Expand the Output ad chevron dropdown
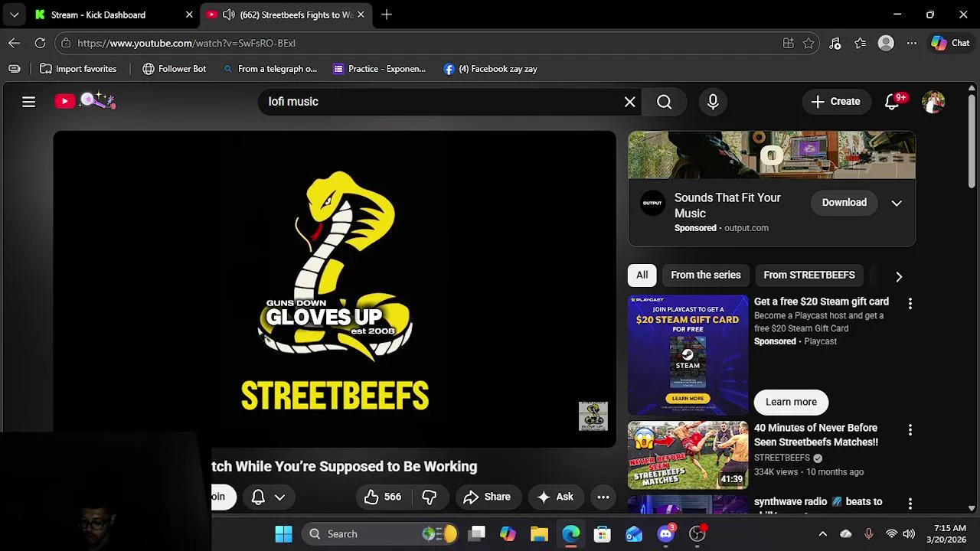 [x=897, y=203]
